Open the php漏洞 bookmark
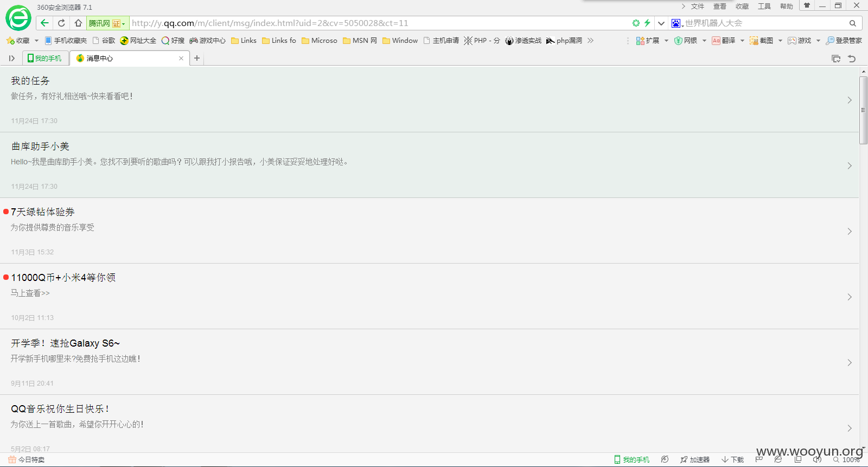This screenshot has width=868, height=467. coord(564,41)
